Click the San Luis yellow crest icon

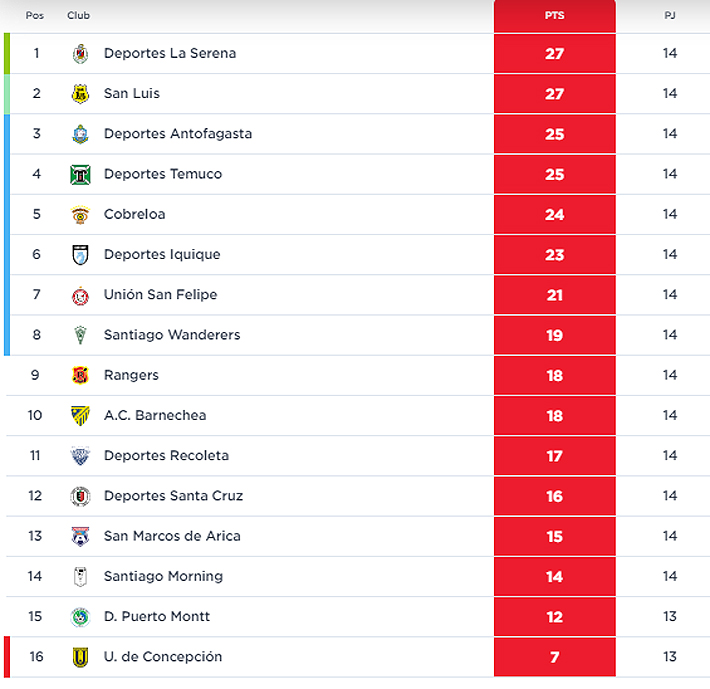click(81, 94)
